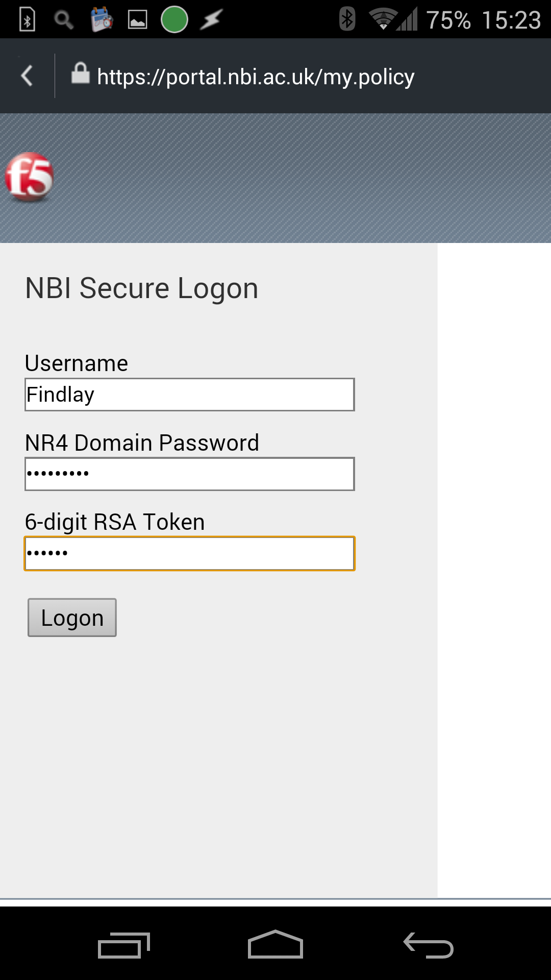The image size is (551, 980).
Task: Tap the green circle notification icon
Action: click(x=174, y=19)
